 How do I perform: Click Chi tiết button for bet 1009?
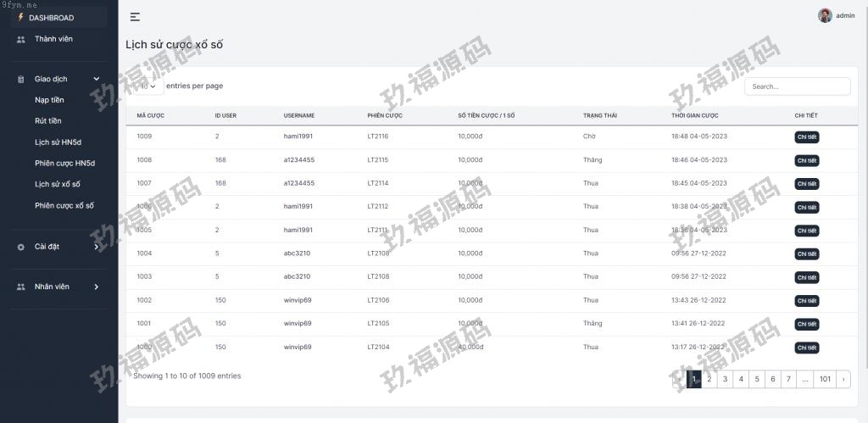pos(806,137)
